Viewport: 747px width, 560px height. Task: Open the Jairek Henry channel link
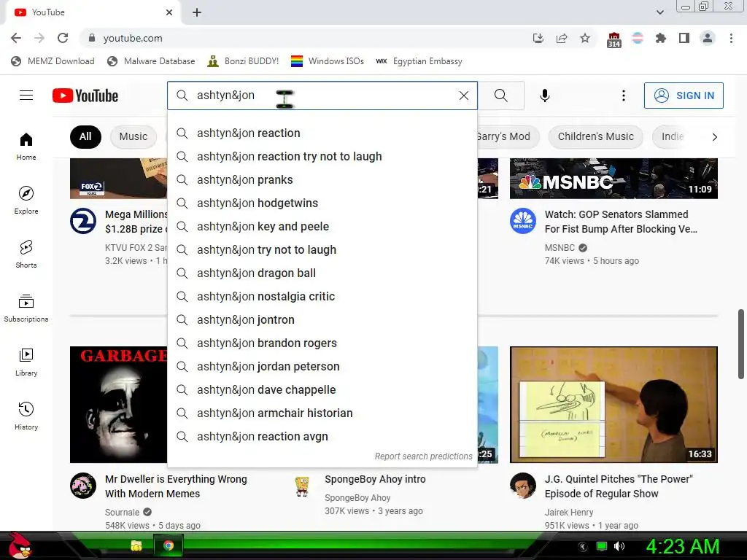point(569,513)
